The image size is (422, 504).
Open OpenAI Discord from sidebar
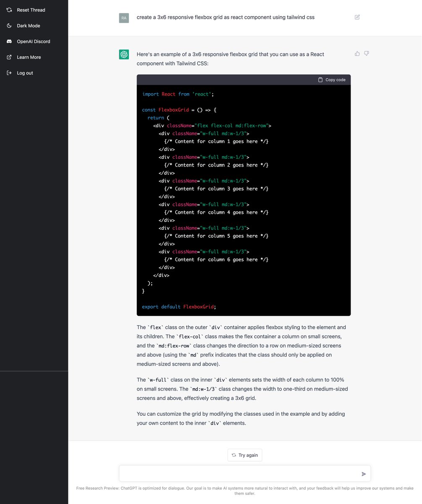click(34, 41)
